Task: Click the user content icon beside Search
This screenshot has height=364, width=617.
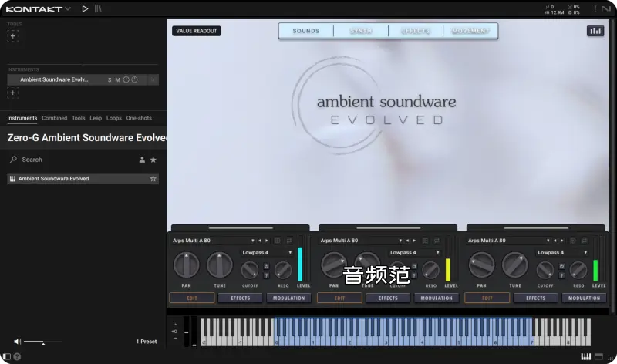Action: [x=142, y=160]
